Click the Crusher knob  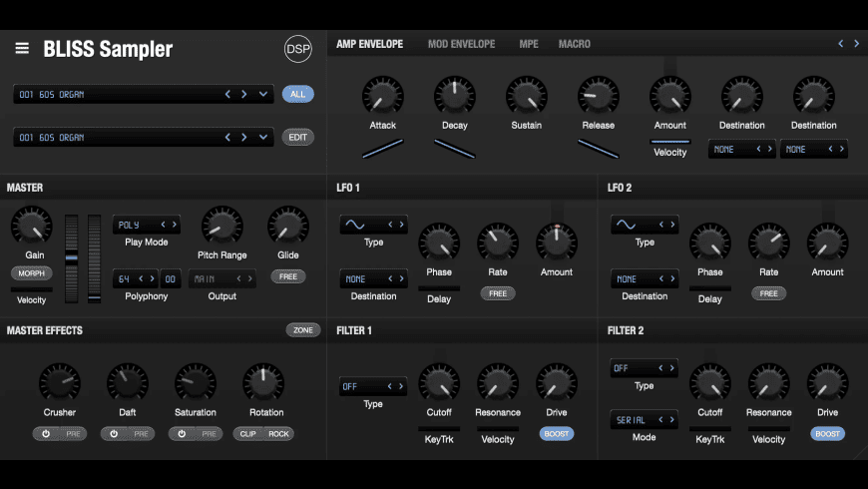59,382
